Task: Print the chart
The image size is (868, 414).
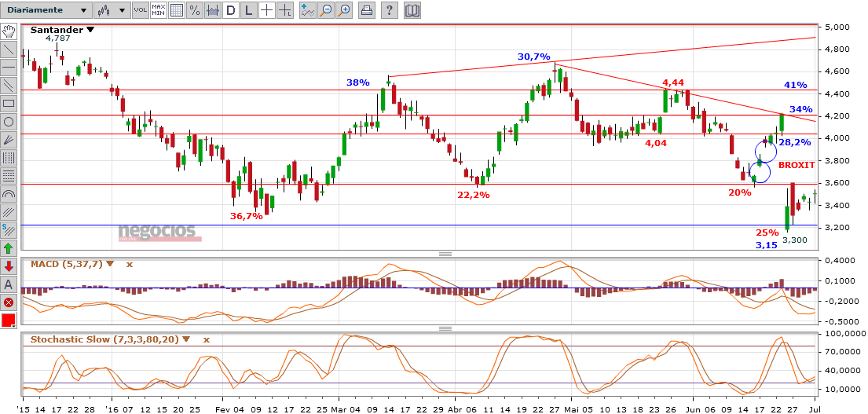Action: tap(366, 9)
